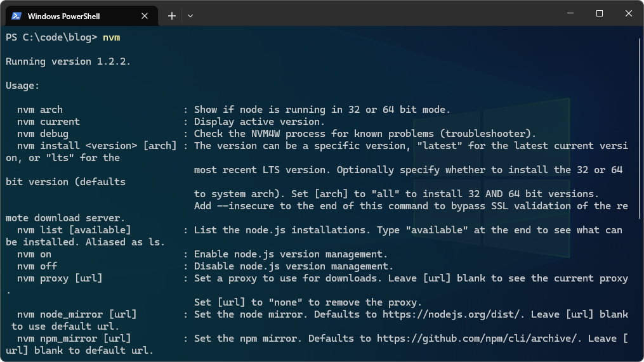Click the PowerShell icon in the tab

point(16,16)
